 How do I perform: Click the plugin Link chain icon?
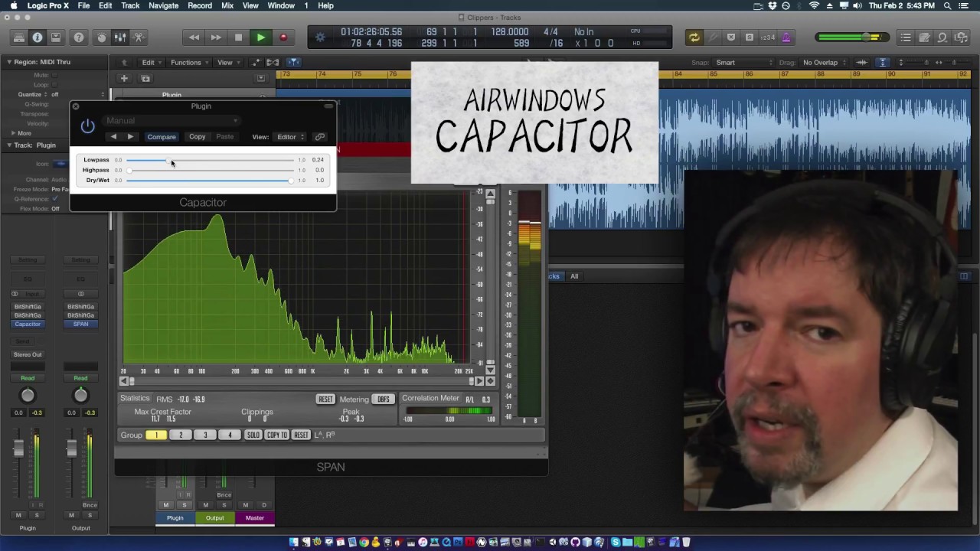[x=320, y=137]
